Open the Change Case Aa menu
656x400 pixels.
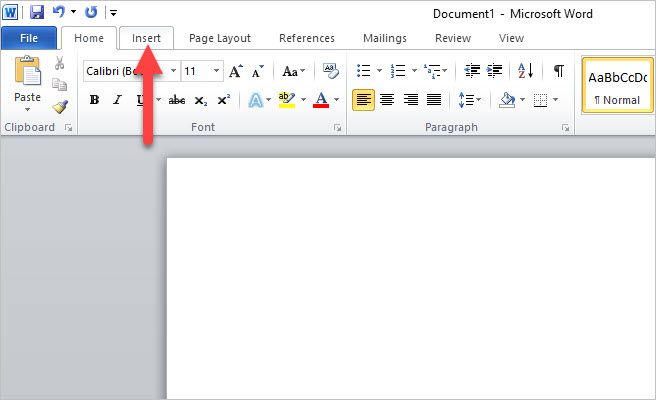[x=293, y=71]
